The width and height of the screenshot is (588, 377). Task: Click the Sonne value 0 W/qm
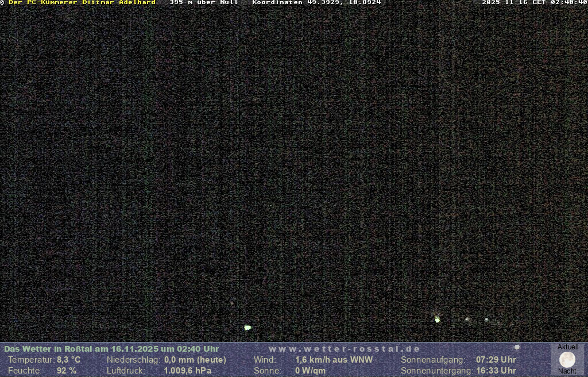[x=310, y=371]
